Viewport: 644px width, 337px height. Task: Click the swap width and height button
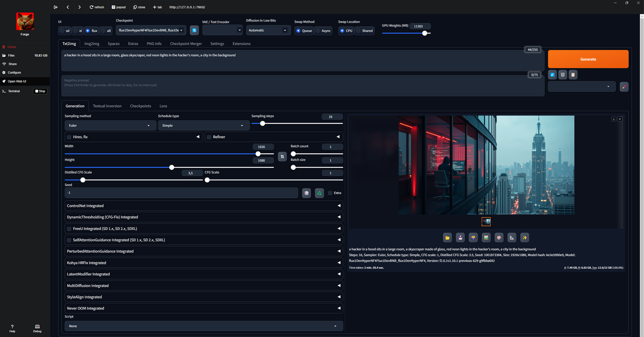(x=282, y=157)
